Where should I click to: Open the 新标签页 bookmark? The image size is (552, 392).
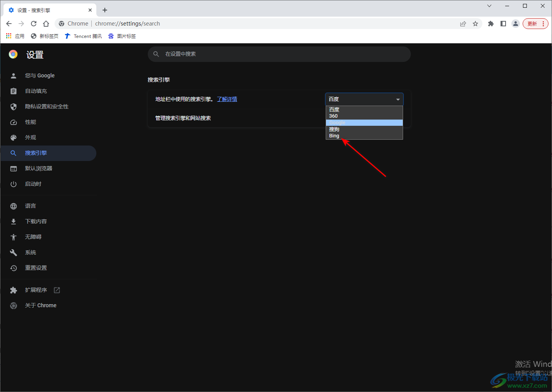pos(44,36)
